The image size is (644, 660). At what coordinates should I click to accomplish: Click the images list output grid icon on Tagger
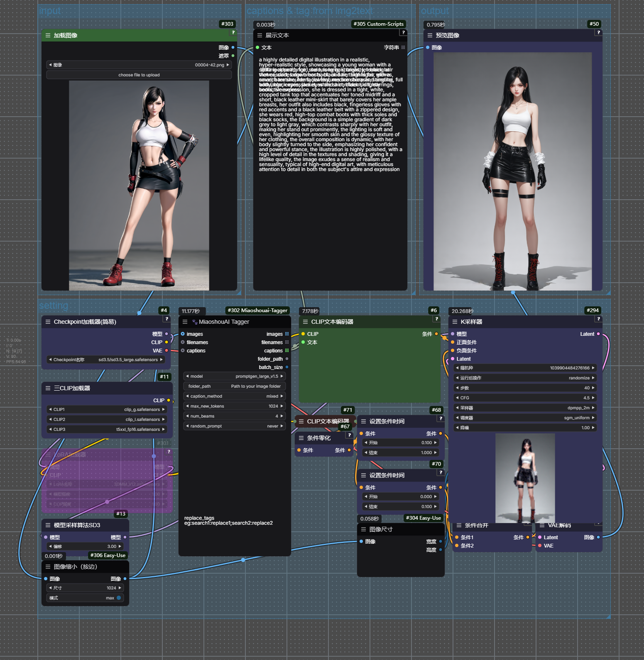click(x=287, y=334)
